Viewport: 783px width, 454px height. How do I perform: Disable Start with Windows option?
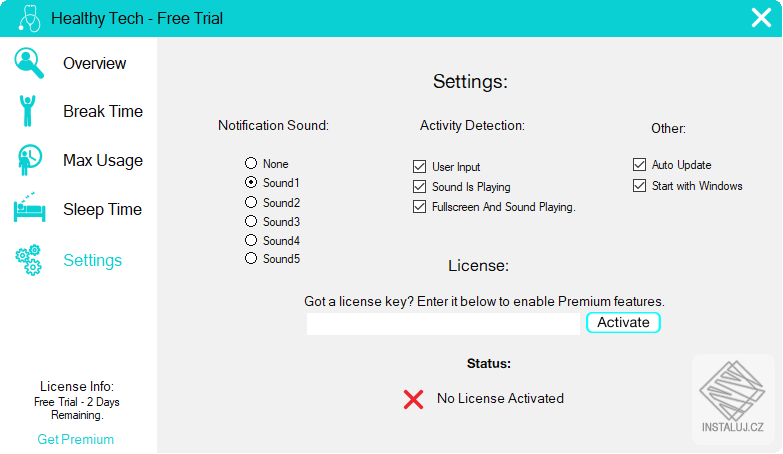pyautogui.click(x=640, y=186)
